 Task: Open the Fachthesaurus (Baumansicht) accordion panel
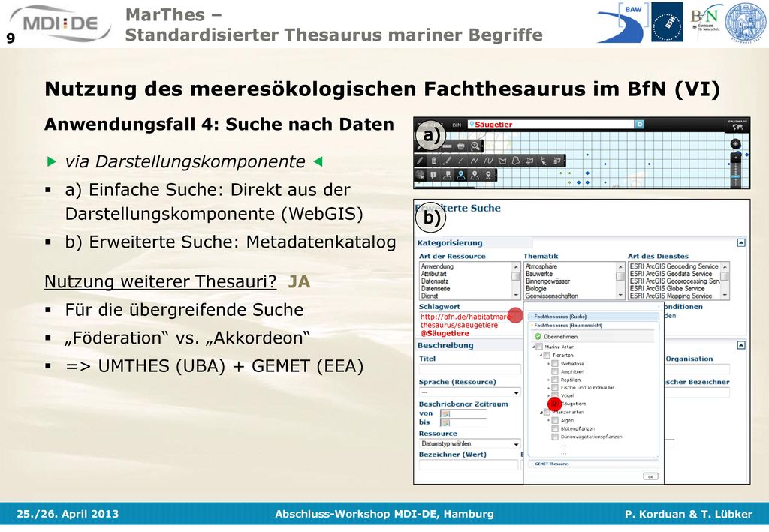point(593,325)
